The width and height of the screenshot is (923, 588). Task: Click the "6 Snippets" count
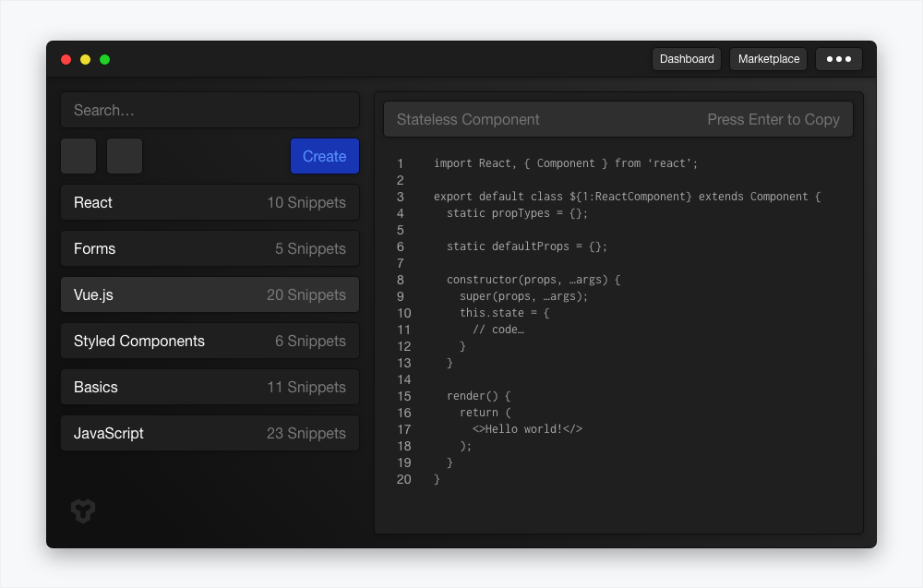pyautogui.click(x=310, y=341)
